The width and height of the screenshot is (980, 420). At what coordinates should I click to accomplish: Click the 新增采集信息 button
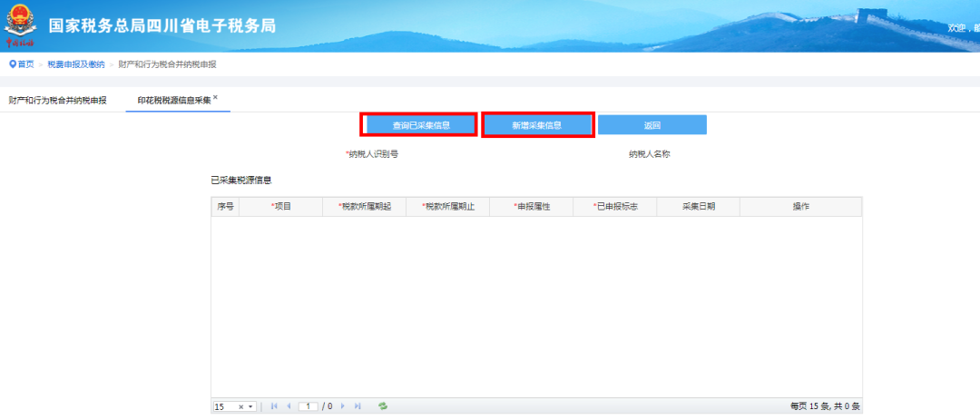(537, 125)
